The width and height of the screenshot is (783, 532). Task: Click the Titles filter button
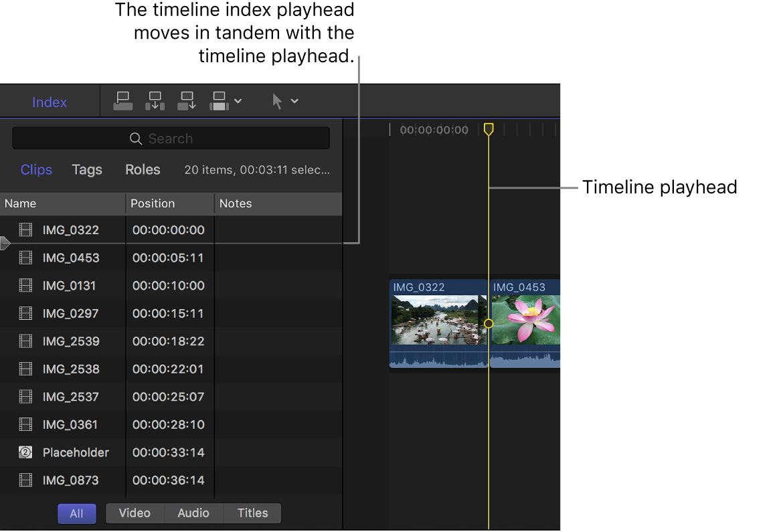252,513
